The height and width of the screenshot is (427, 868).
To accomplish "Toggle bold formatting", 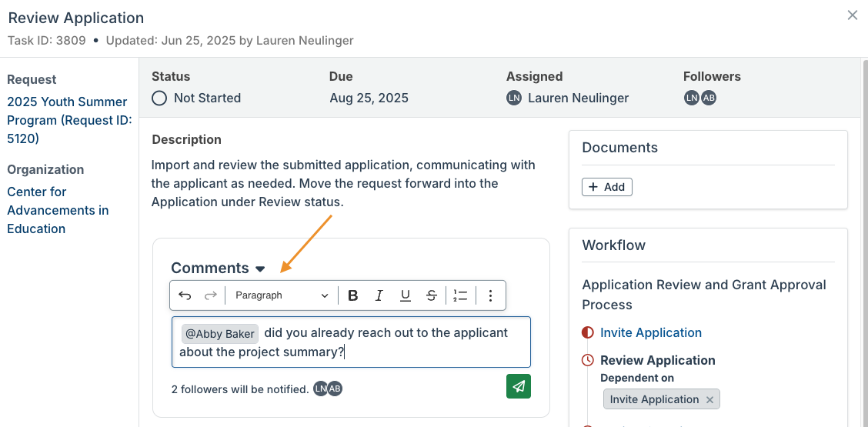I will [352, 295].
